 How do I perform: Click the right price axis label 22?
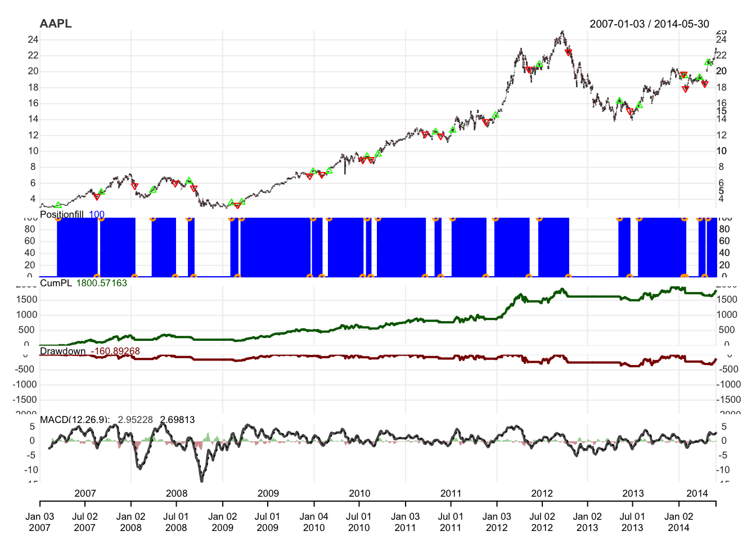point(722,55)
